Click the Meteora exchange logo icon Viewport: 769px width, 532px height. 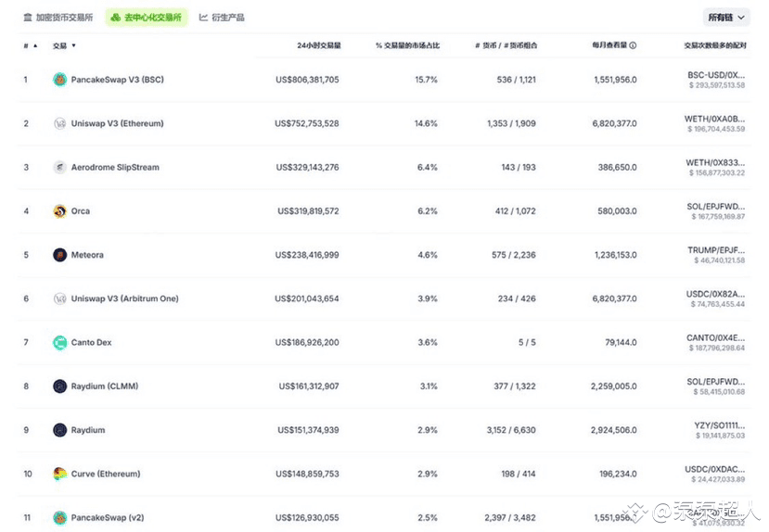click(x=59, y=255)
